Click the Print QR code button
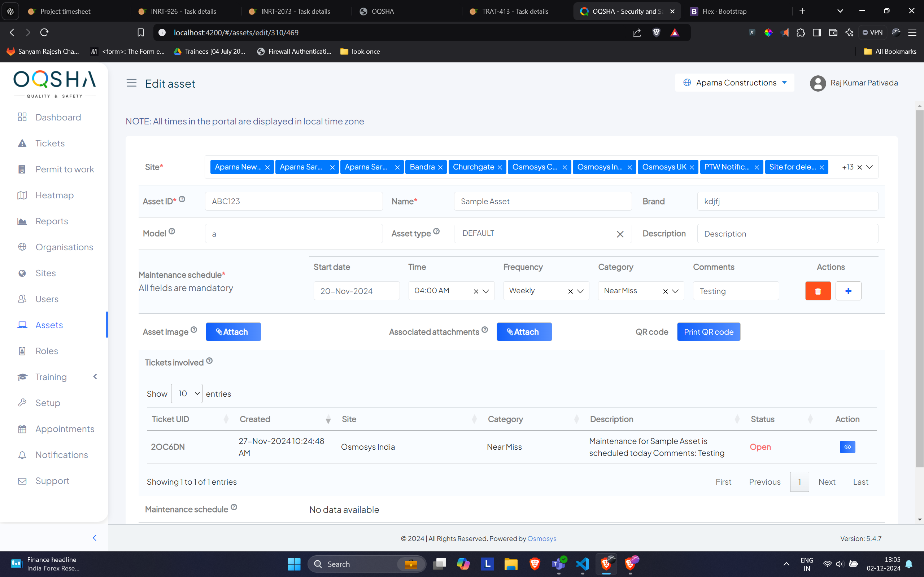This screenshot has width=924, height=577. coord(708,332)
